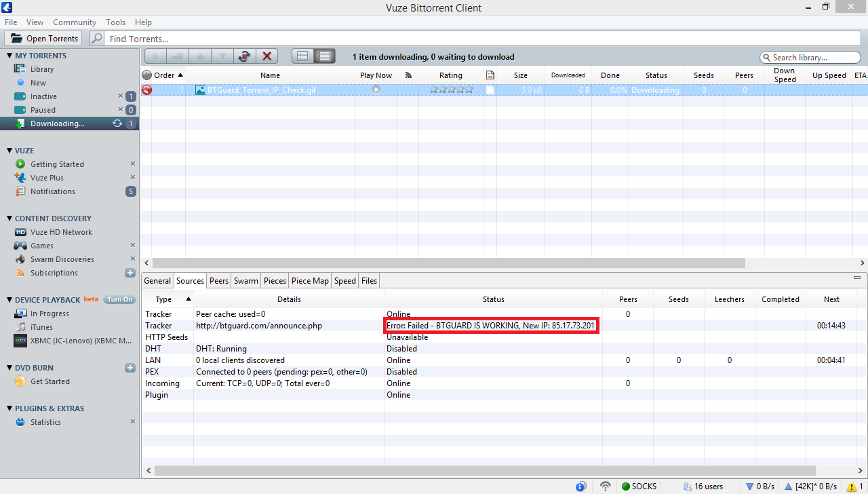868x494 pixels.
Task: Collapse the MY TORRENTS sidebar section
Action: 9,56
